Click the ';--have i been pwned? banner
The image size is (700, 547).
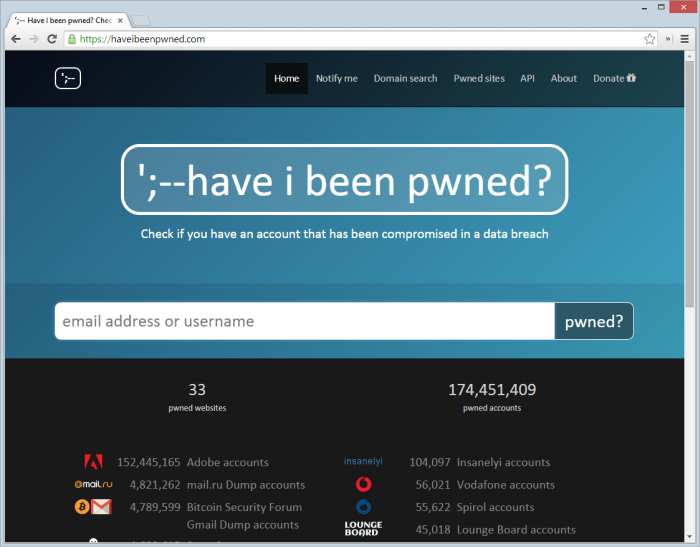pos(344,180)
